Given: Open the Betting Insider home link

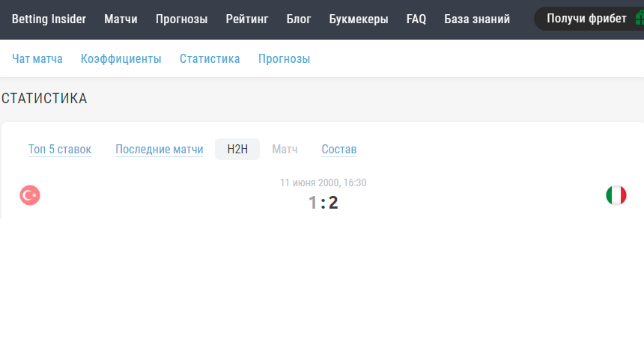Looking at the screenshot, I should pyautogui.click(x=49, y=19).
